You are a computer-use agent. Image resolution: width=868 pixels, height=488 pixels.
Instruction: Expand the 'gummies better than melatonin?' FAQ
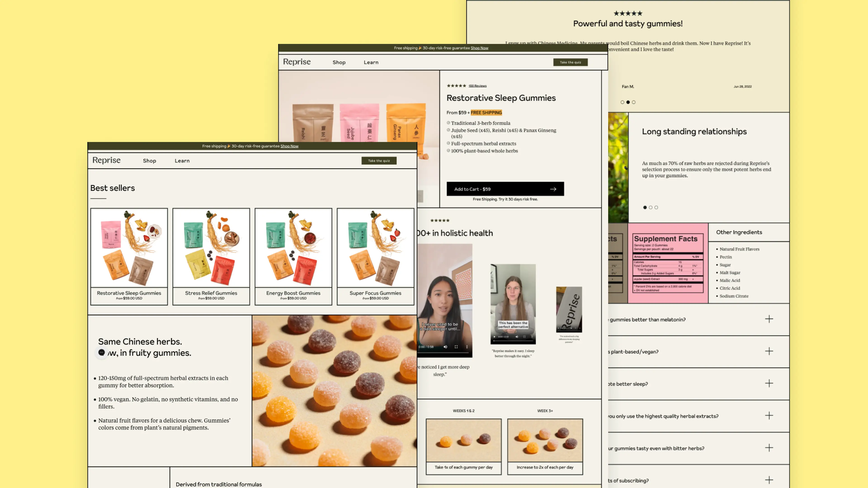point(769,319)
